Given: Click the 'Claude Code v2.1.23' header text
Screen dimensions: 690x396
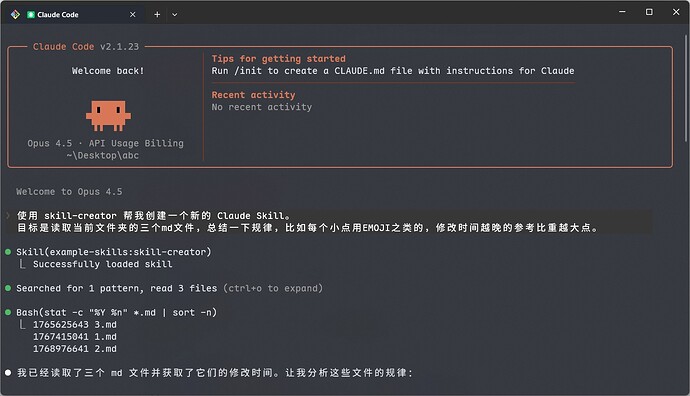Looking at the screenshot, I should [x=86, y=47].
